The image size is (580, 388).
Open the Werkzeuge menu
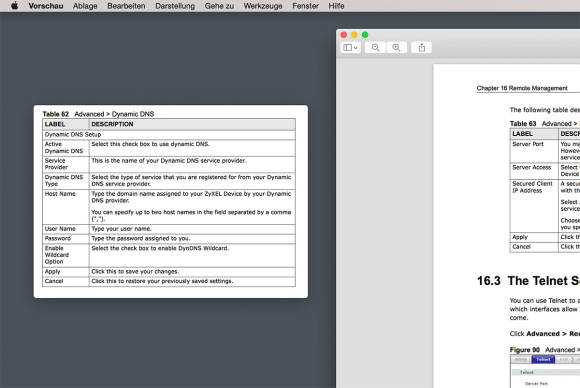pos(263,6)
